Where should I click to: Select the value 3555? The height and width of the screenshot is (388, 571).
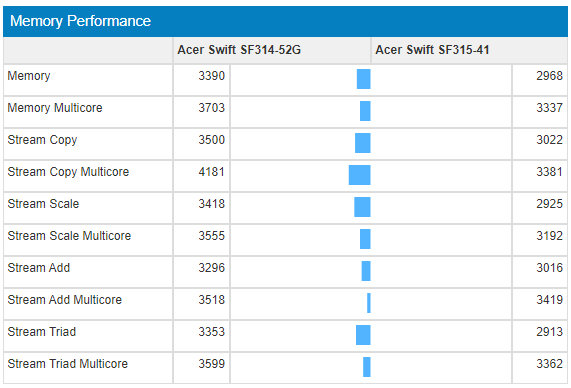[x=212, y=236]
